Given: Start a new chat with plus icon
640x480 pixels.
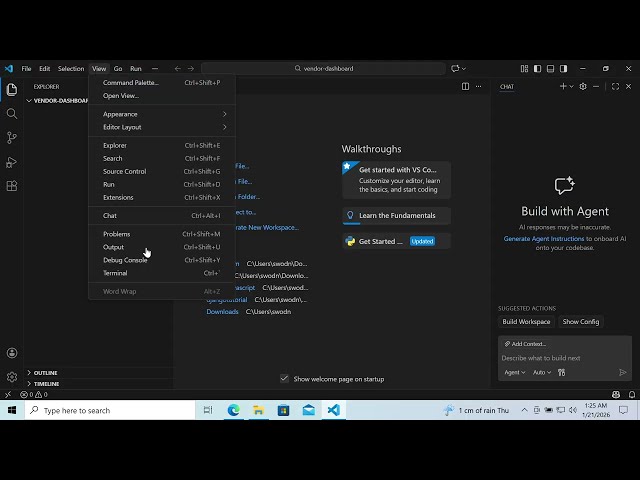Looking at the screenshot, I should pos(563,87).
